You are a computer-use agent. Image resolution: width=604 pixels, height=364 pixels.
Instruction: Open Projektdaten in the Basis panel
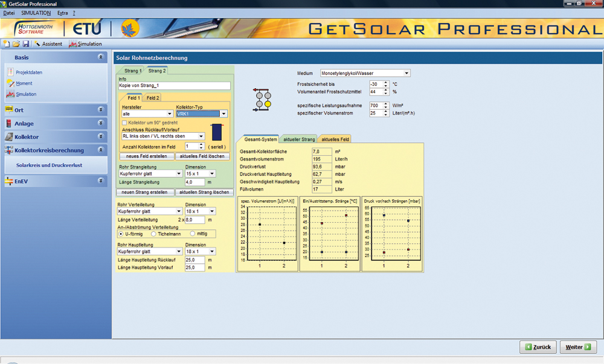pyautogui.click(x=29, y=72)
